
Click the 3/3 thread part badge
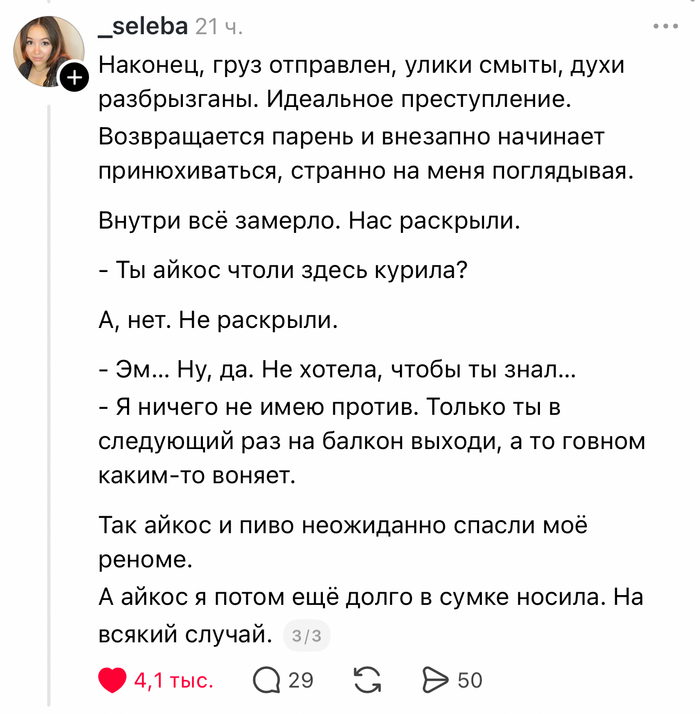click(x=308, y=634)
